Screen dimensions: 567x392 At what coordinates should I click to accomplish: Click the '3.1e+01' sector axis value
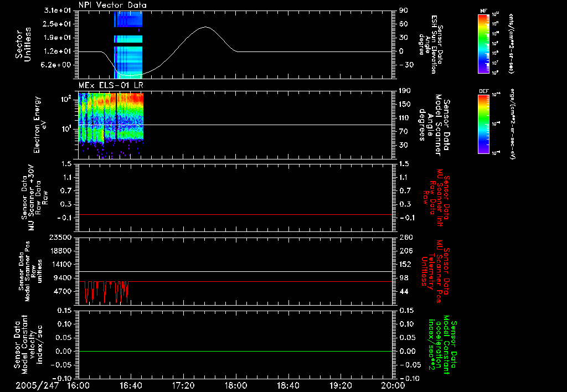57,11
